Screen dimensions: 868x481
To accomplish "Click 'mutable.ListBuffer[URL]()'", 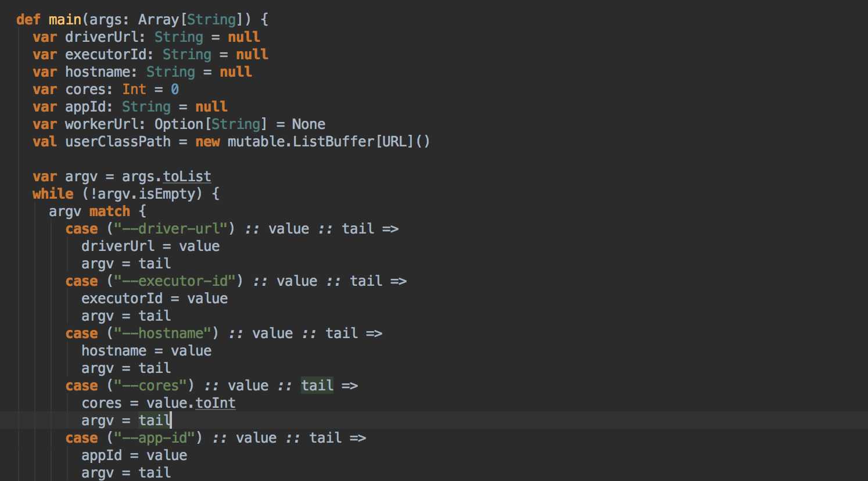I will 329,142.
